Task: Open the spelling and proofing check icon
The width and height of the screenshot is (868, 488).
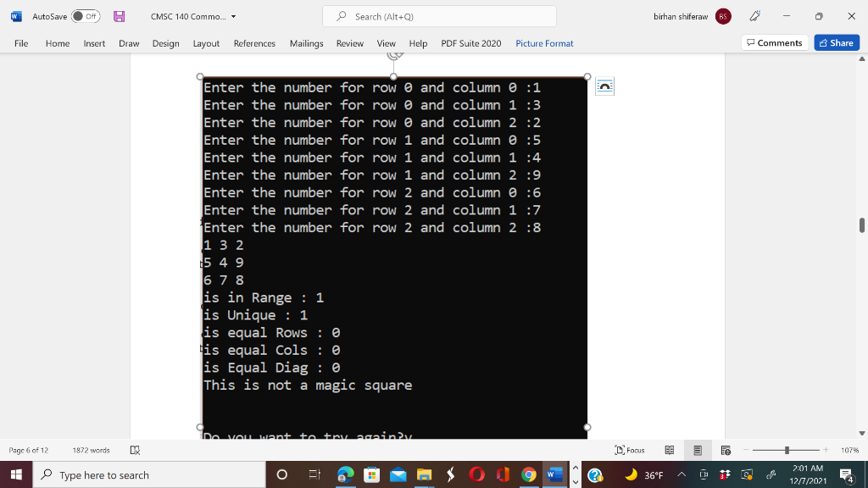Action: point(133,450)
